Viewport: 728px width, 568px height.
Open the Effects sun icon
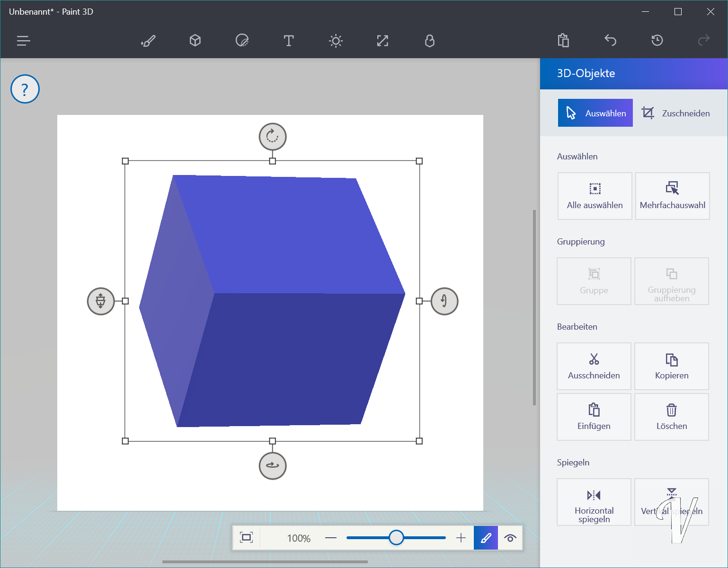[x=336, y=41]
